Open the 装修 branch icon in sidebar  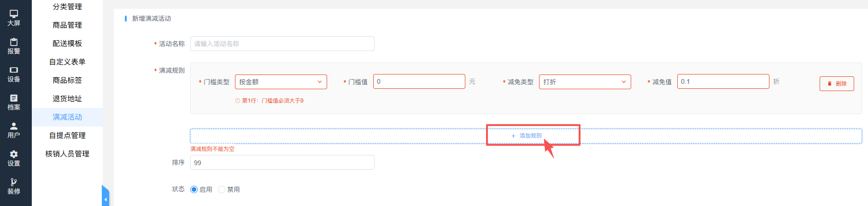click(14, 182)
